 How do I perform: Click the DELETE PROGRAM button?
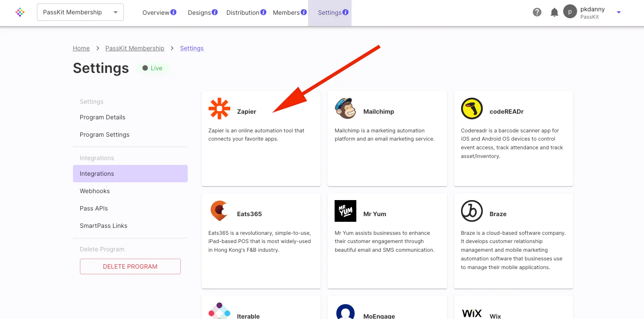point(130,266)
